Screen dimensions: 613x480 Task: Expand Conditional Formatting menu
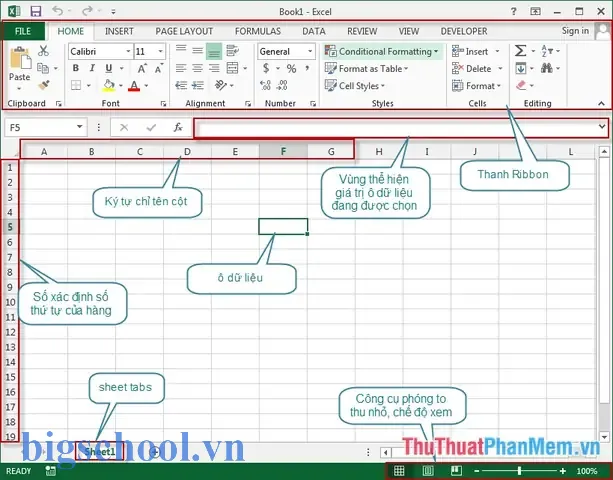[x=382, y=51]
